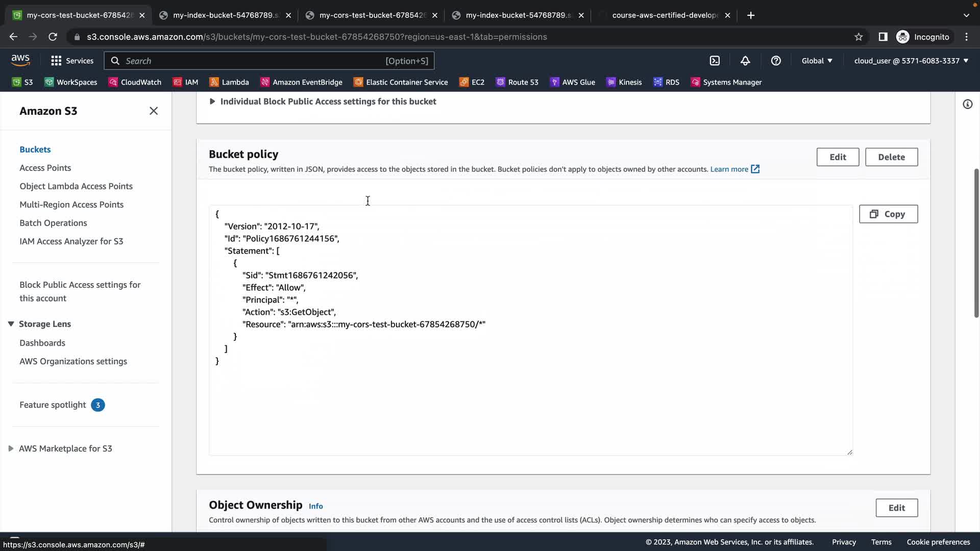The width and height of the screenshot is (980, 551).
Task: Click the info panel icon at right
Action: point(967,104)
